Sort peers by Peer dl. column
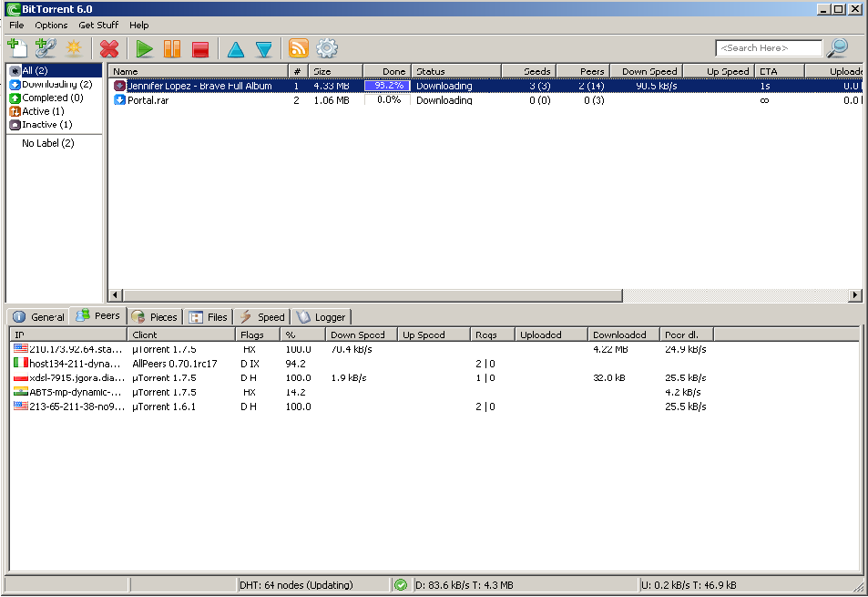The height and width of the screenshot is (597, 868). click(687, 335)
